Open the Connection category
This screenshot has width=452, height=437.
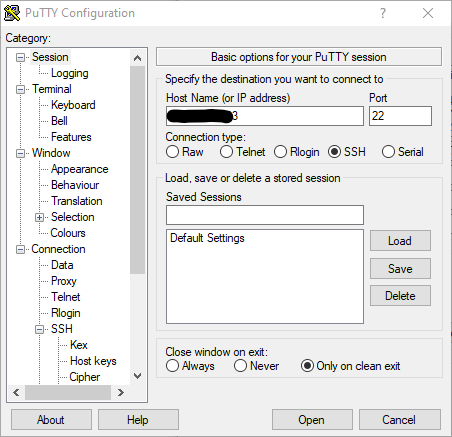(58, 249)
